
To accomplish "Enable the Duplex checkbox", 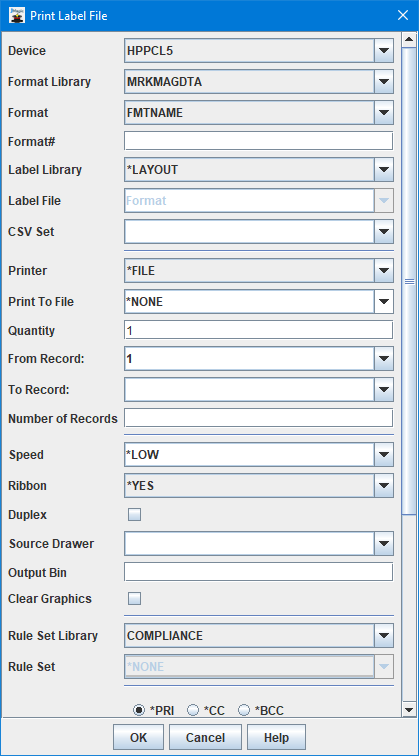I will [x=135, y=515].
